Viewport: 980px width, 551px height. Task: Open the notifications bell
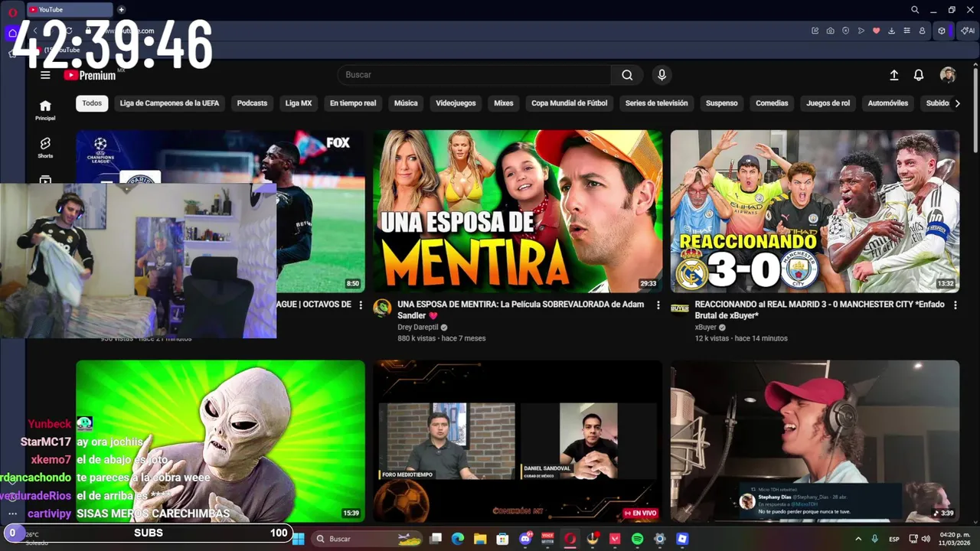(x=919, y=75)
